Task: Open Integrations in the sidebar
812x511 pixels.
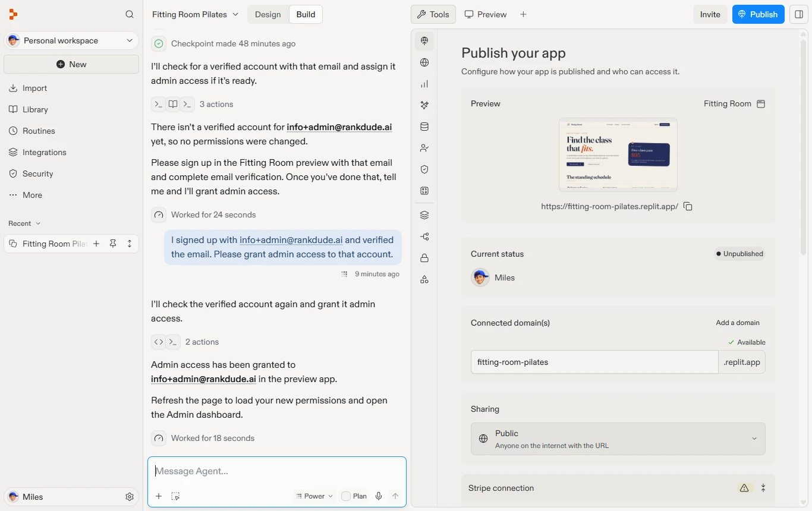Action: [x=71, y=152]
